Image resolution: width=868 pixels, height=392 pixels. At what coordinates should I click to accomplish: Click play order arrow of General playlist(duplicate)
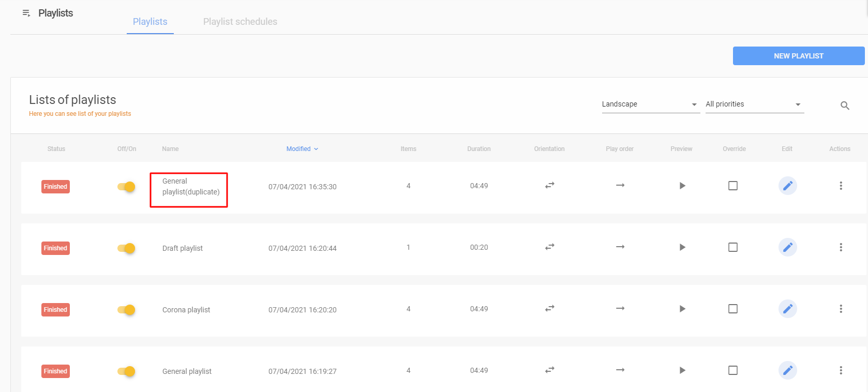620,185
